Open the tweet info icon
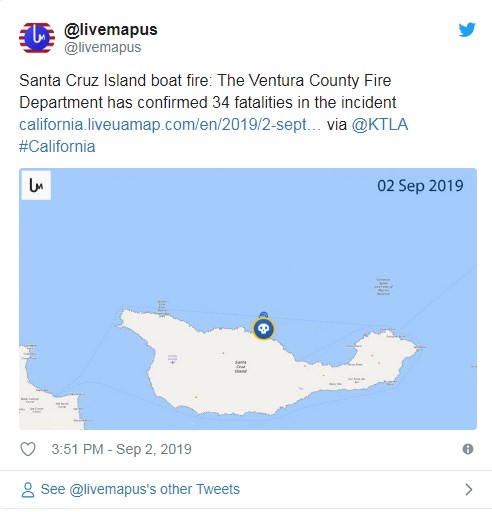492x512 pixels. tap(468, 449)
